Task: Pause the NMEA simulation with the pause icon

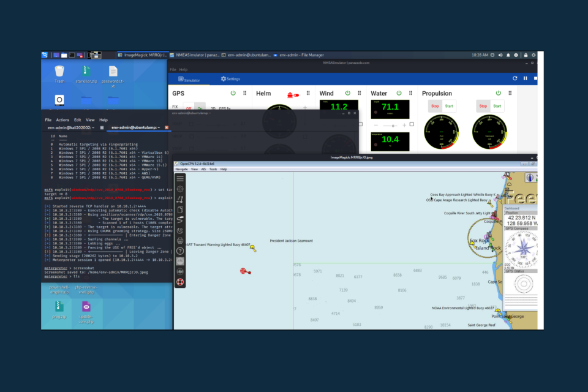Action: [526, 78]
